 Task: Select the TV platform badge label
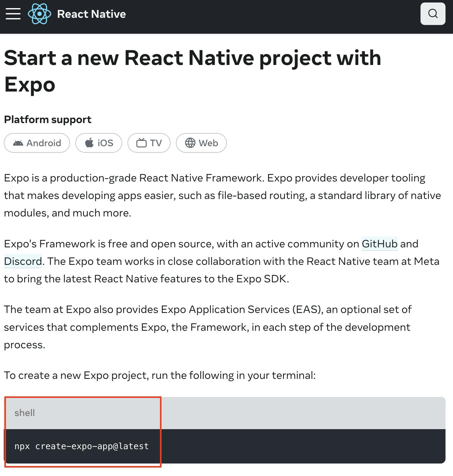tap(156, 143)
